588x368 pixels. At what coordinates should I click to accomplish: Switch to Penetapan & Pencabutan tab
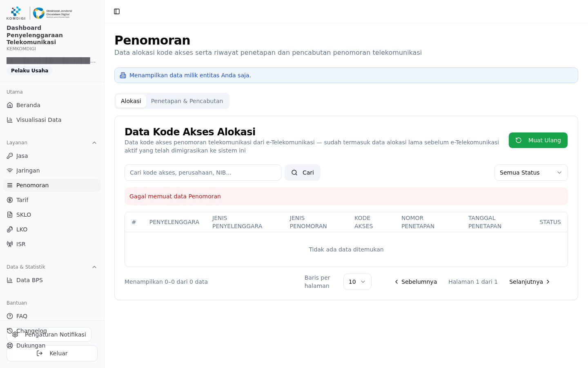tap(187, 101)
